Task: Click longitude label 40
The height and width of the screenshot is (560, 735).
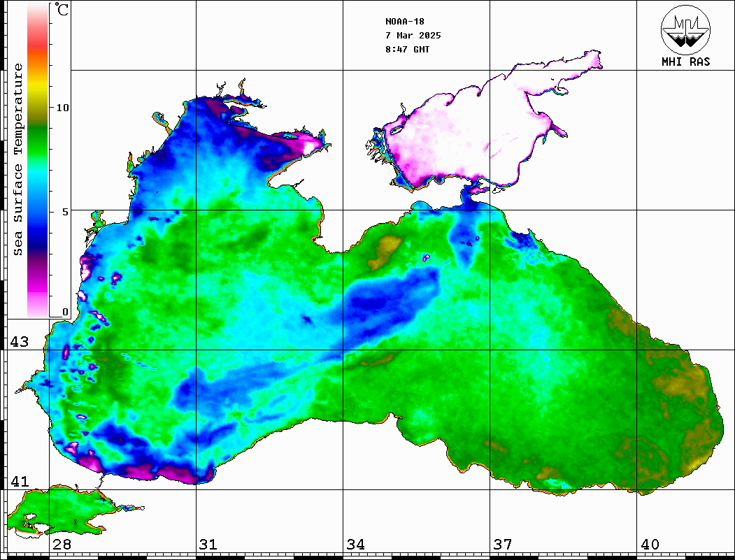Action: 649,545
